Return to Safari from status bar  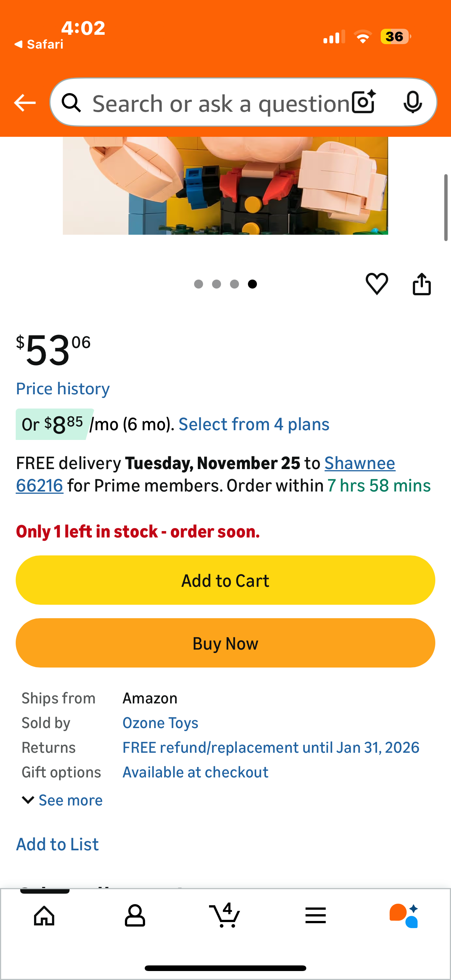(x=39, y=44)
